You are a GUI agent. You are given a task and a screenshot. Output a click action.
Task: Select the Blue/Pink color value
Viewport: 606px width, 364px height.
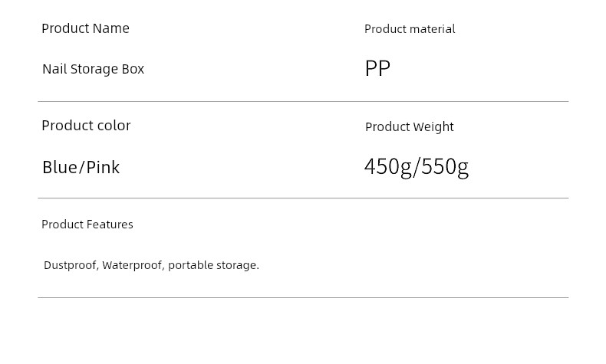point(81,167)
